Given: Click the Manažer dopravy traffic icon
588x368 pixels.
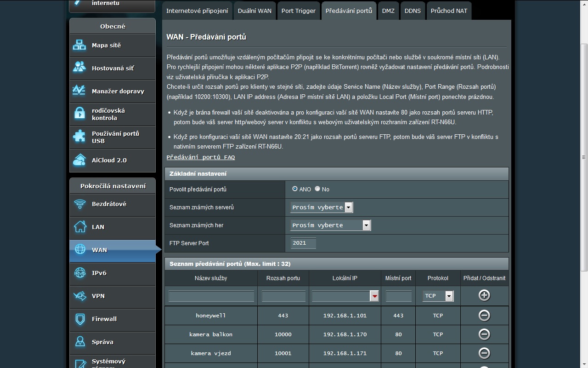Looking at the screenshot, I should pyautogui.click(x=79, y=91).
